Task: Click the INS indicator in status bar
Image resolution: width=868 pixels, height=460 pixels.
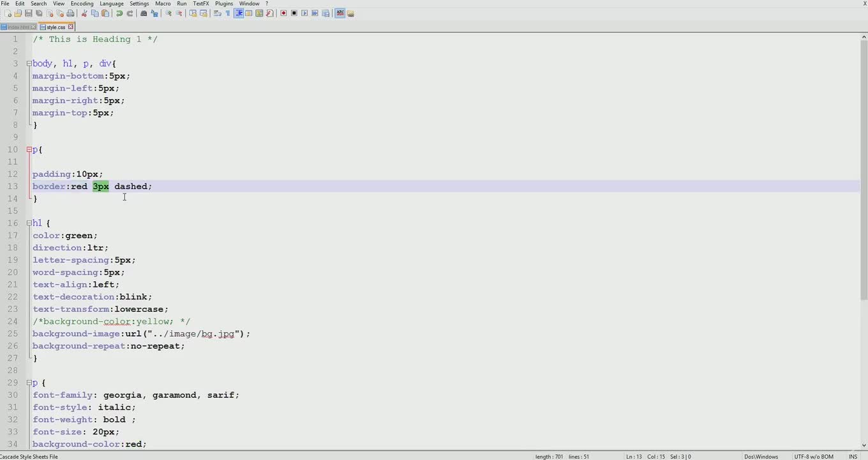Action: point(853,457)
